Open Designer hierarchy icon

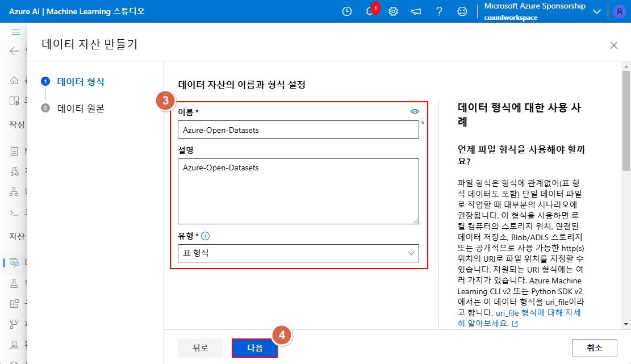14,192
